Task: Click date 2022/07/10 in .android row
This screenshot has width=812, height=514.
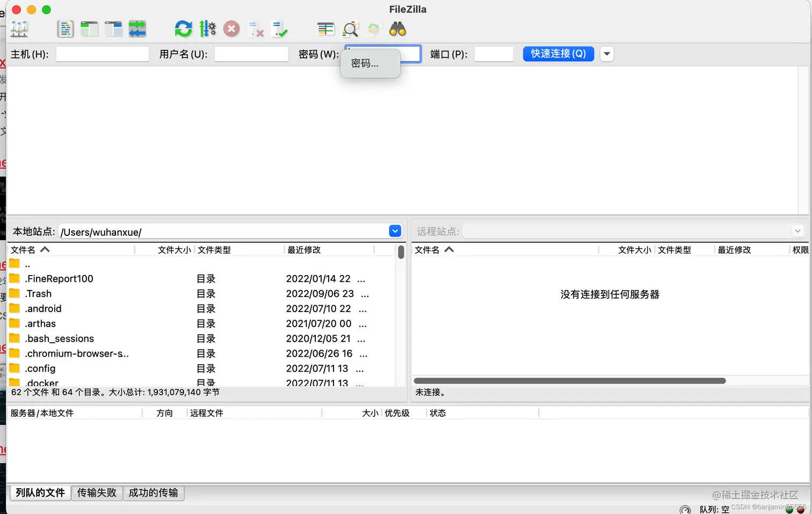Action: (x=318, y=309)
